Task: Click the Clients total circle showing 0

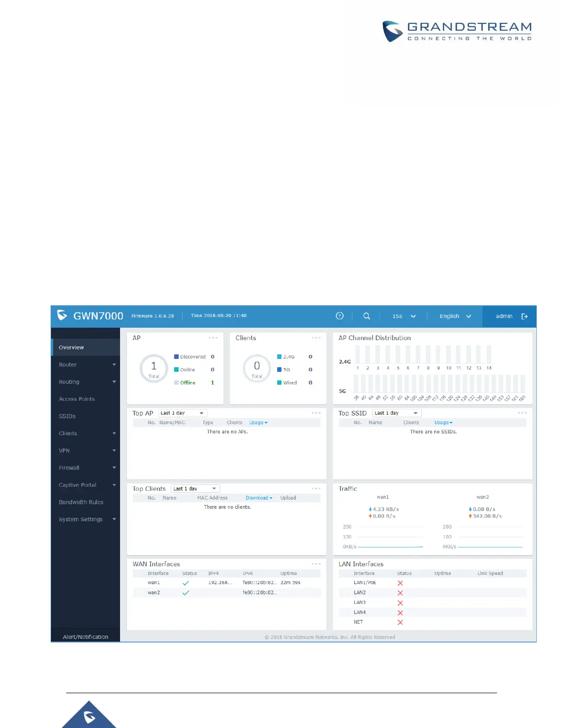Action: pyautogui.click(x=257, y=368)
